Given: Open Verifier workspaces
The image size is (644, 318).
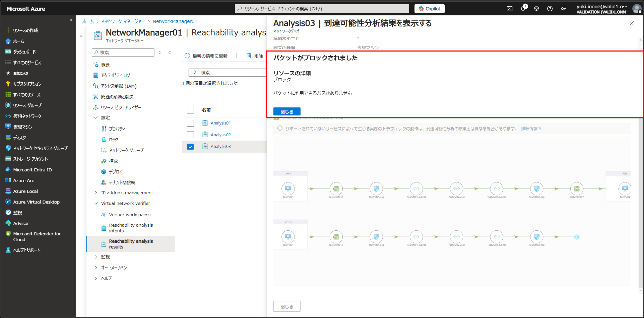Looking at the screenshot, I should tap(126, 215).
